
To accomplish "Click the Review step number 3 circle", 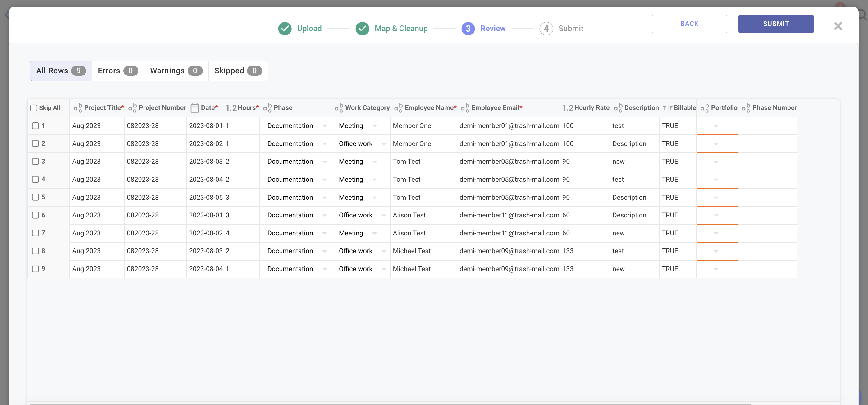I will click(468, 29).
